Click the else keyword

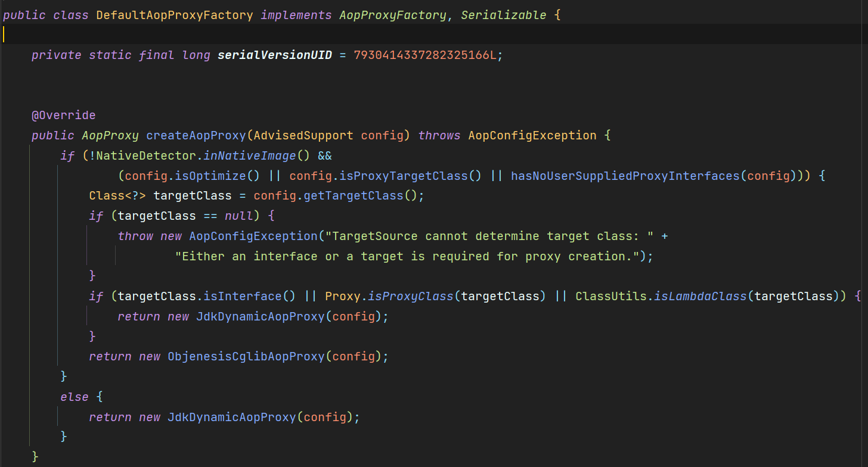[x=74, y=397]
